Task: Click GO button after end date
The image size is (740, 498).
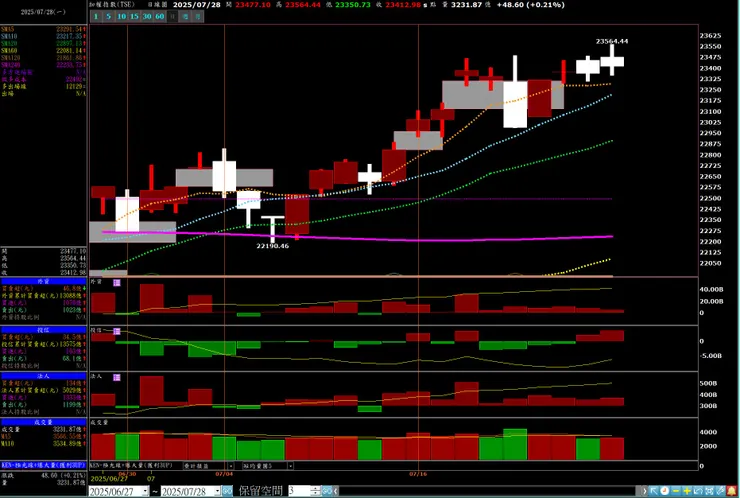Action: click(227, 491)
